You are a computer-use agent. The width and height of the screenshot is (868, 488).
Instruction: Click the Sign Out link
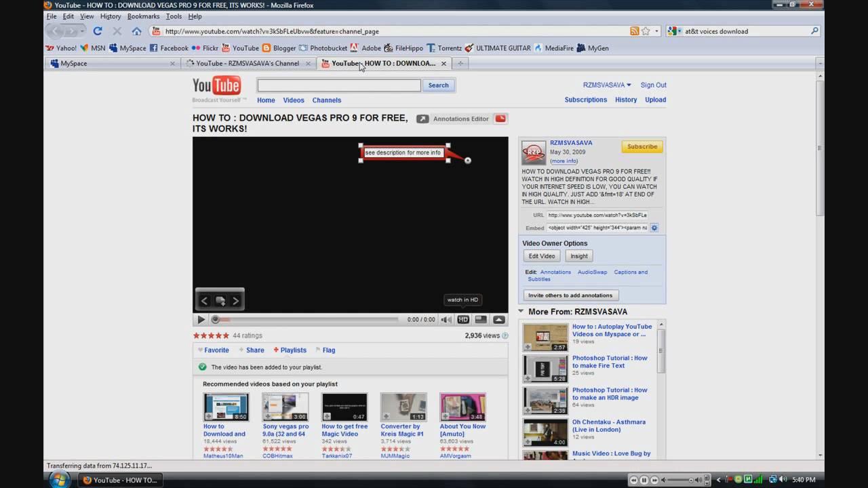click(653, 85)
